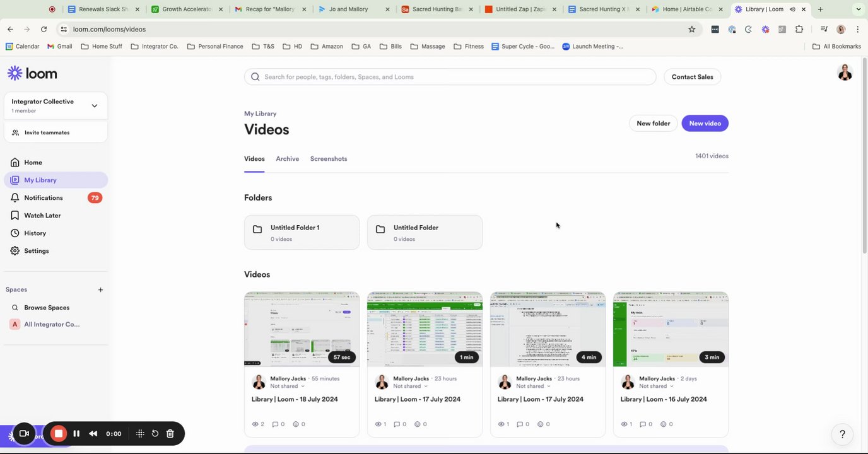Open the recorder effects grid icon
The width and height of the screenshot is (868, 454).
[140, 434]
